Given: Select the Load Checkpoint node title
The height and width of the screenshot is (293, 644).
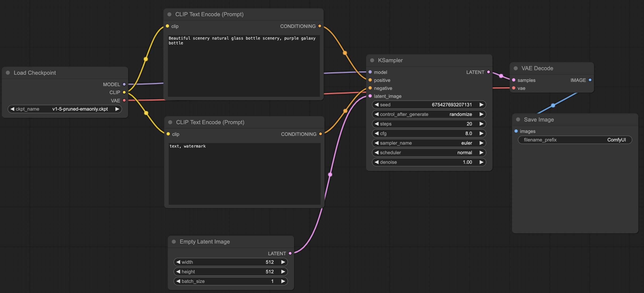Looking at the screenshot, I should click(35, 73).
